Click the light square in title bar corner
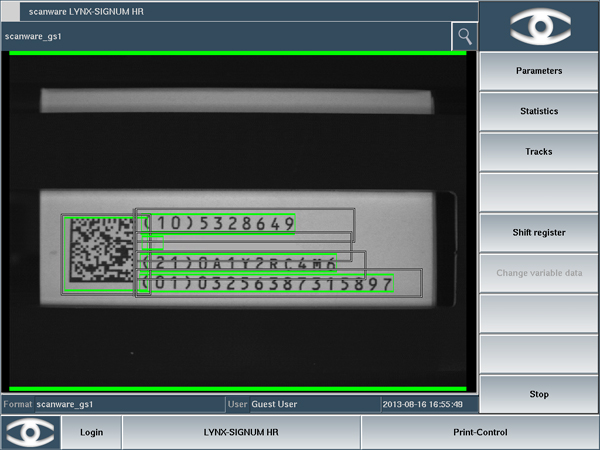 (x=11, y=12)
